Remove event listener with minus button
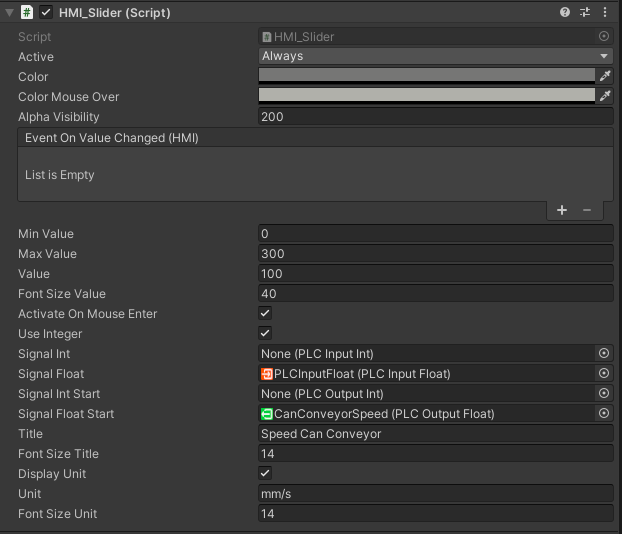 tap(587, 210)
